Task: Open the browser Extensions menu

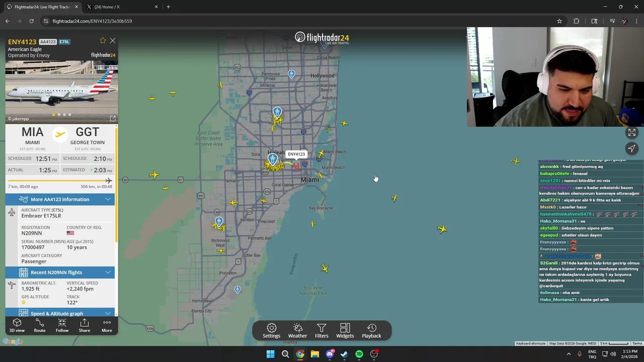Action: pos(576,21)
